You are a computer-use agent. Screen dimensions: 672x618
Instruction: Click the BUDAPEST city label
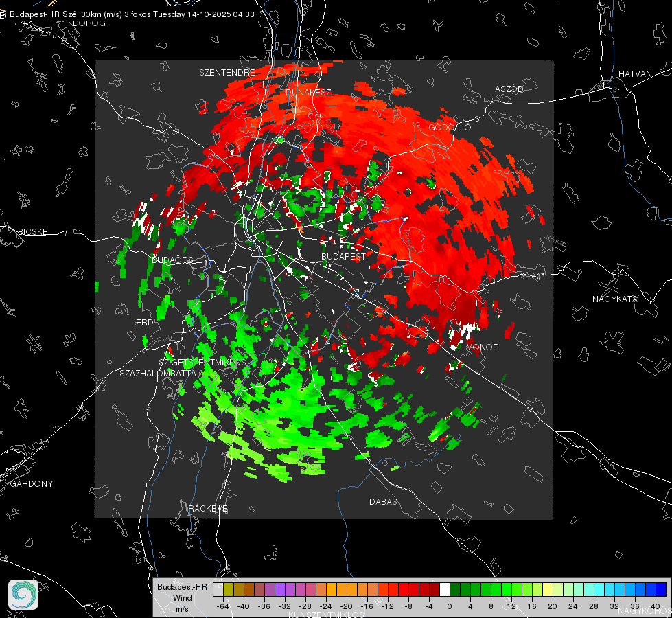point(344,256)
